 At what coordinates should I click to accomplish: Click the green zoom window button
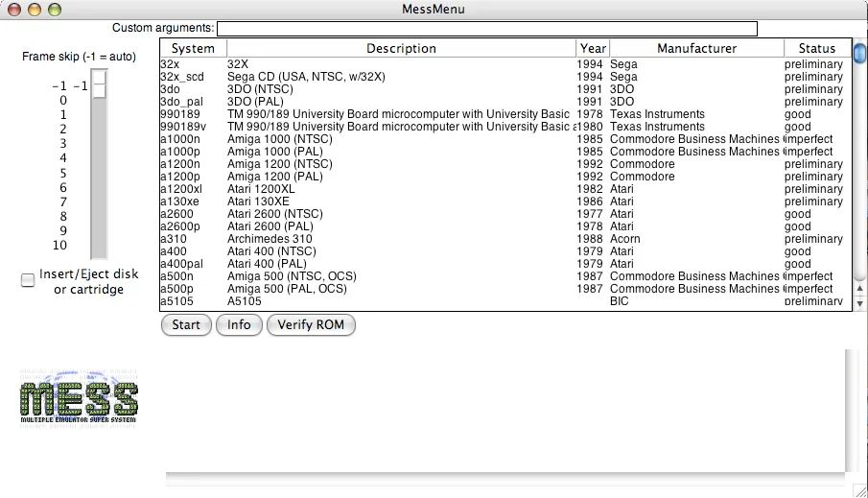(55, 10)
